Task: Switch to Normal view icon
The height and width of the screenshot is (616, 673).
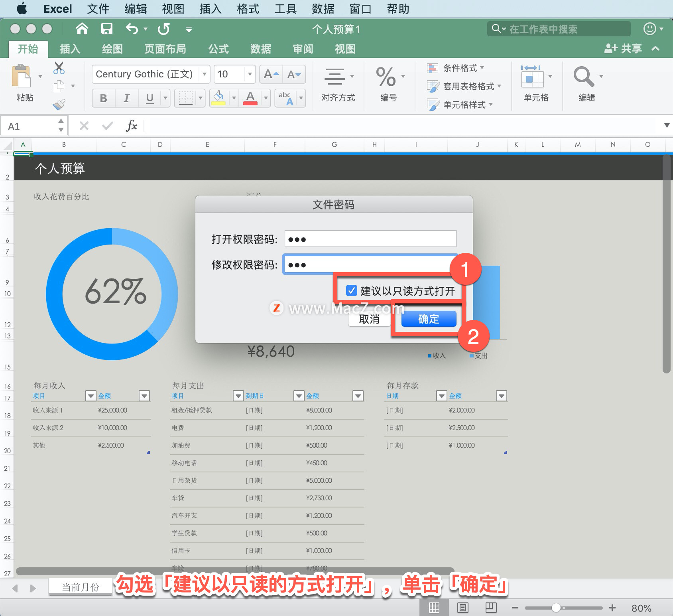Action: click(x=434, y=608)
